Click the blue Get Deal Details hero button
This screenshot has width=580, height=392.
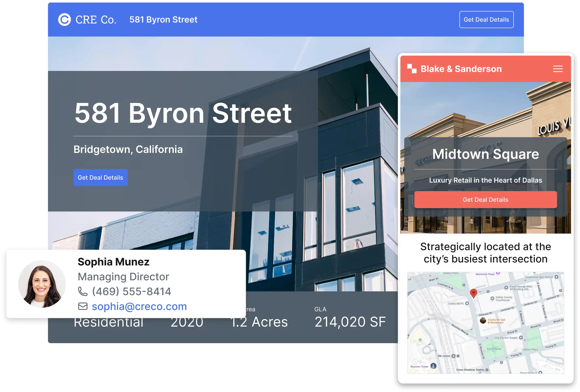100,178
